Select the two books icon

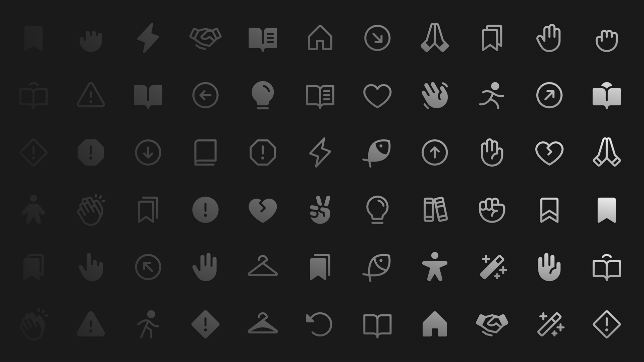[x=435, y=210]
